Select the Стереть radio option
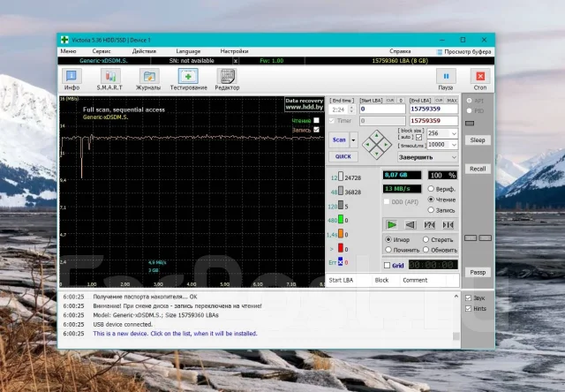Viewport: 565px width, 392px height. [426, 239]
